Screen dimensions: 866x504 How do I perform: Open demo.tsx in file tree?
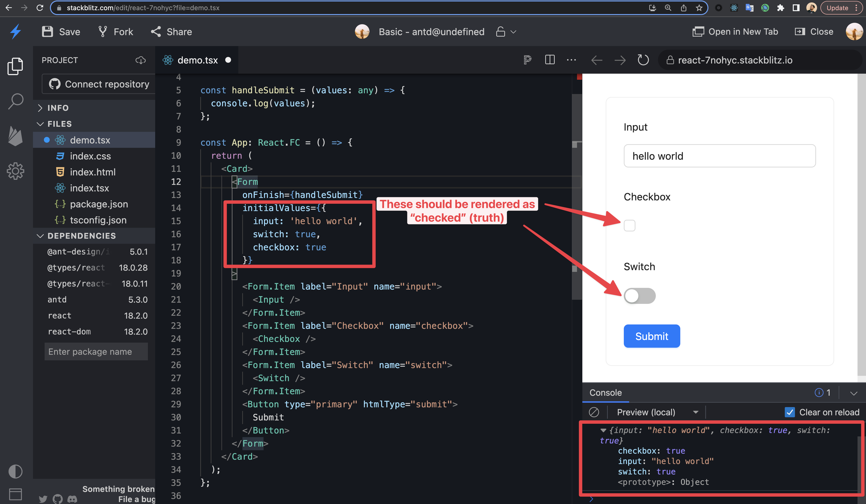click(x=94, y=140)
